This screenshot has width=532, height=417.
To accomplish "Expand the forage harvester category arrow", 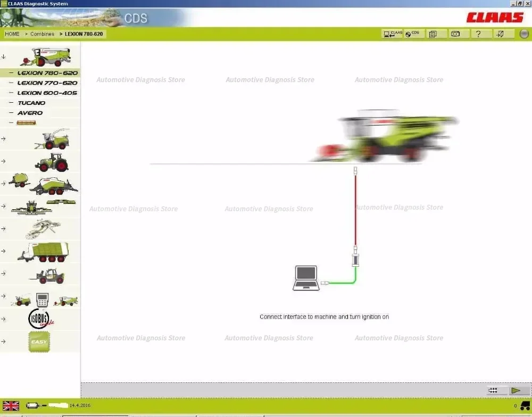I will pos(3,139).
